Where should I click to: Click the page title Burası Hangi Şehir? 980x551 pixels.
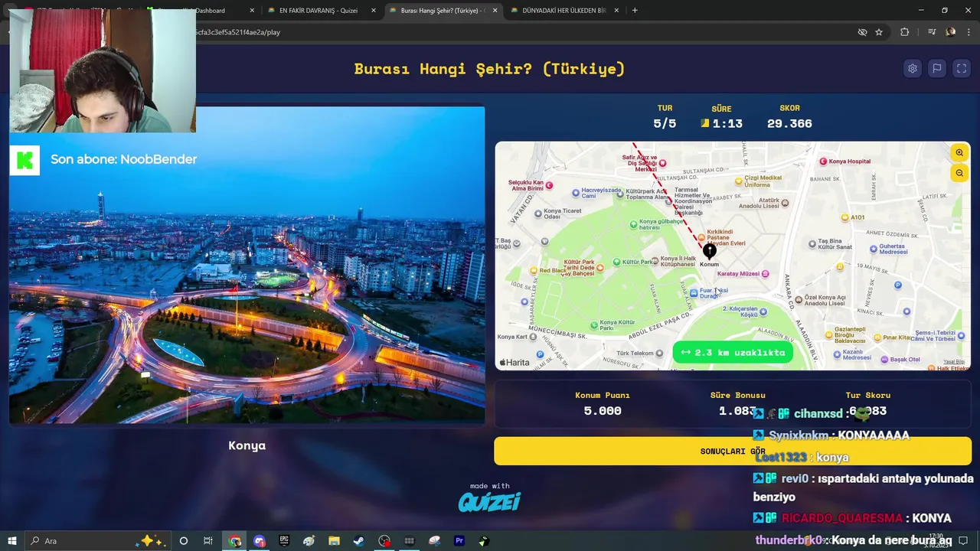pyautogui.click(x=489, y=69)
